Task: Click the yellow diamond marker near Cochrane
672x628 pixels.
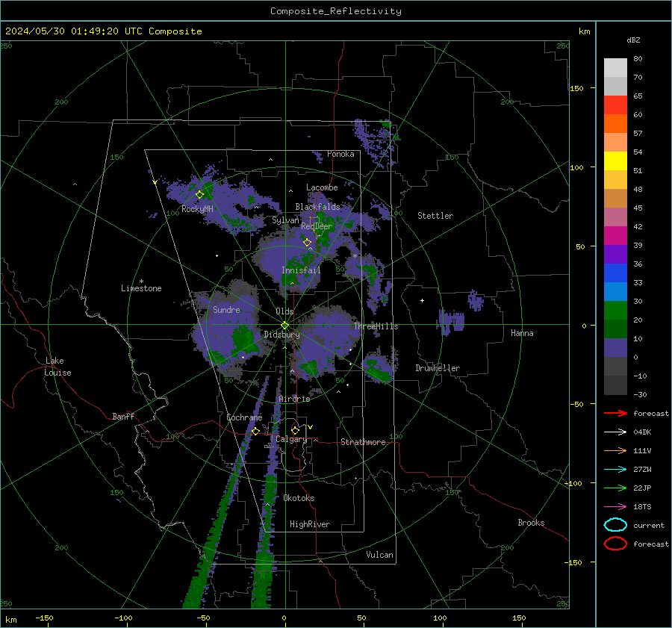Action: [255, 432]
